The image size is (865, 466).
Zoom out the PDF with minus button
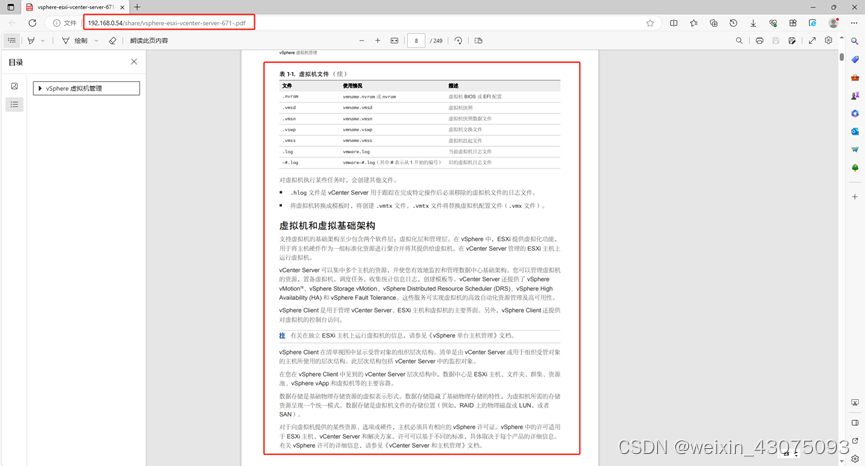click(362, 40)
